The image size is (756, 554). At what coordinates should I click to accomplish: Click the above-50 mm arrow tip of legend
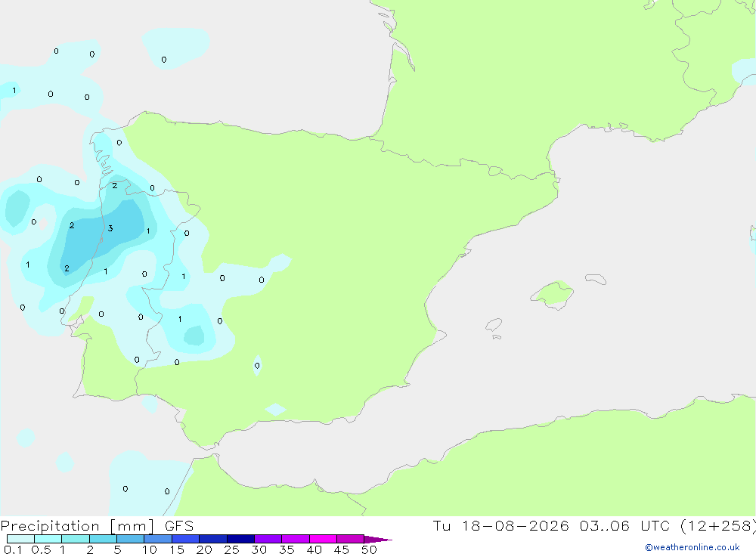(378, 539)
